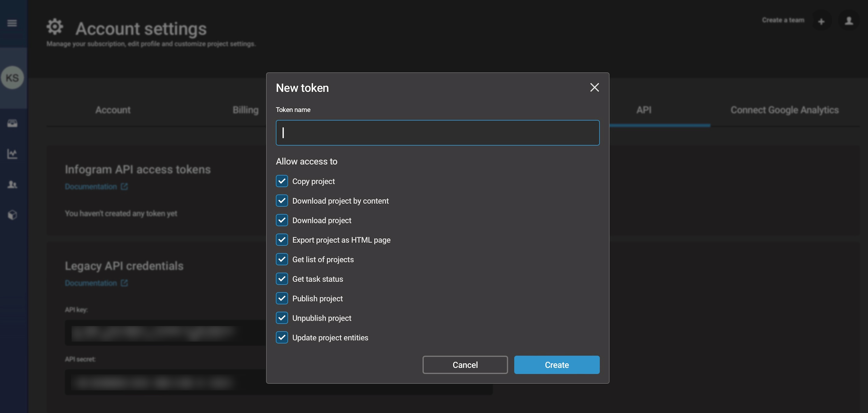
Task: Click the New token title
Action: click(x=302, y=88)
